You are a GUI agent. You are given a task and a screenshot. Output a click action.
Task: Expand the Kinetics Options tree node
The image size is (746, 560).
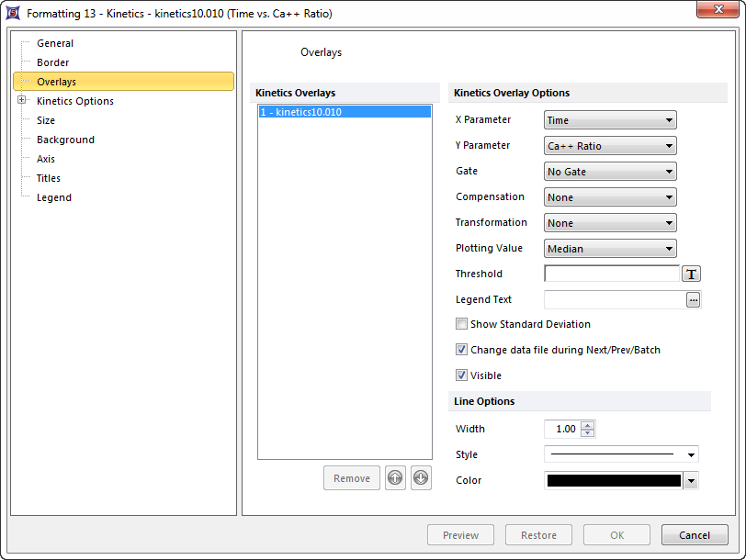coord(22,101)
